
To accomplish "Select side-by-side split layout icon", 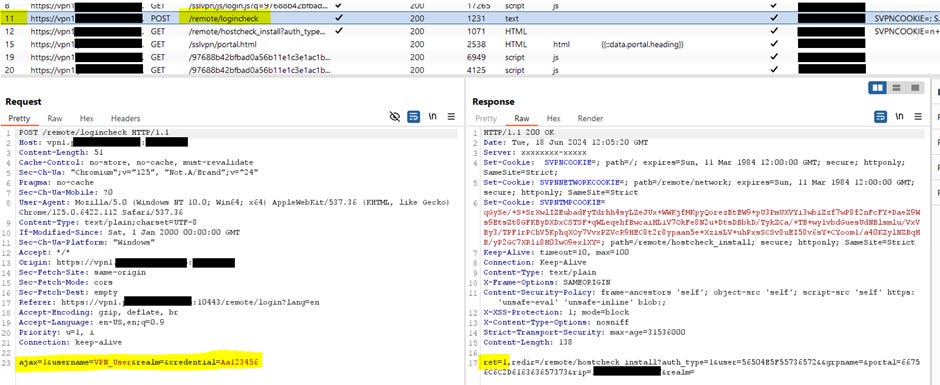I will (x=878, y=88).
